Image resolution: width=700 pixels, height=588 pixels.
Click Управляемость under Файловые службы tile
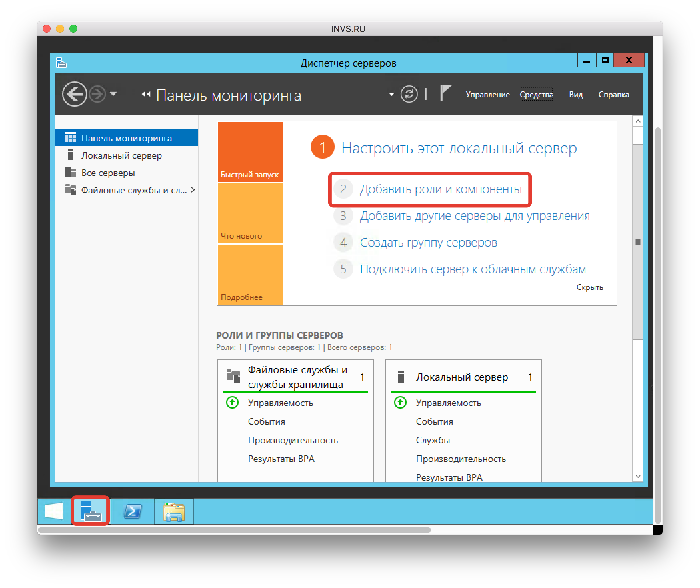point(280,403)
